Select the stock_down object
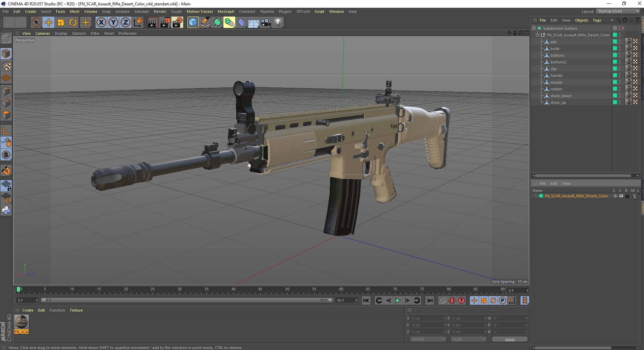 (561, 96)
